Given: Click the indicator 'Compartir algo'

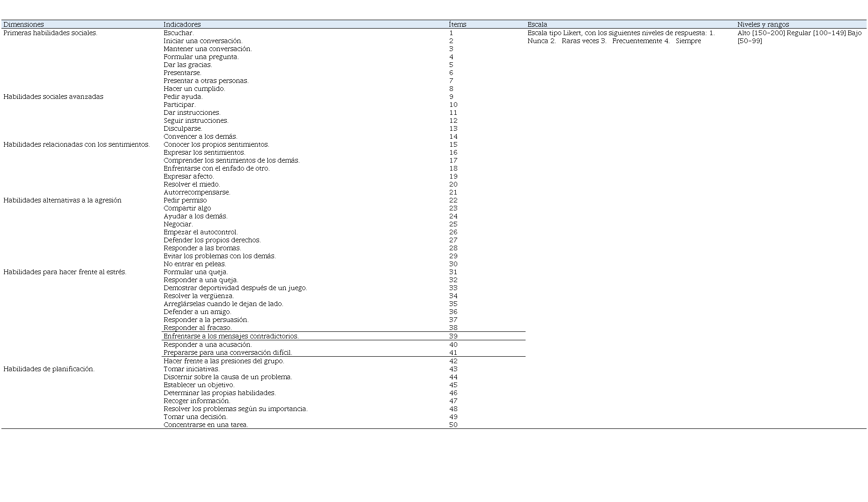Looking at the screenshot, I should click(187, 208).
